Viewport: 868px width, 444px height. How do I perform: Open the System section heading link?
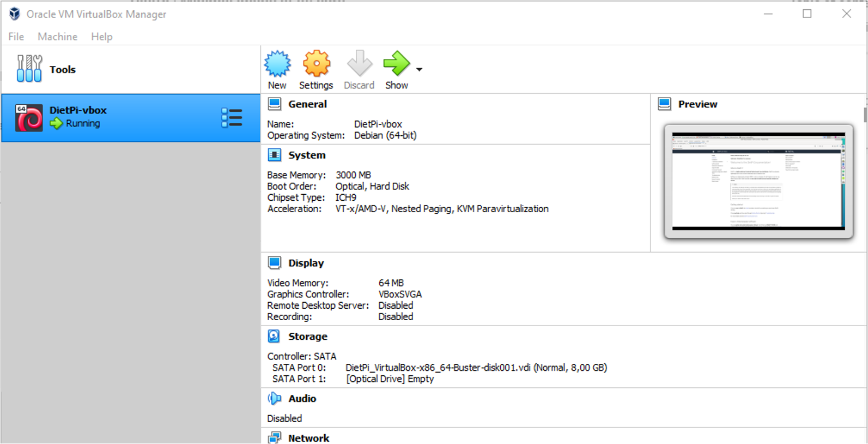coord(307,155)
